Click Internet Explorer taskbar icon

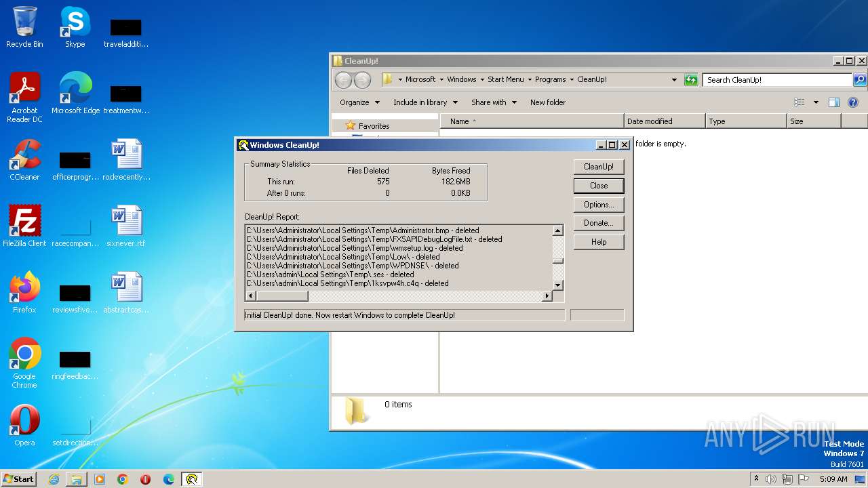[x=54, y=479]
